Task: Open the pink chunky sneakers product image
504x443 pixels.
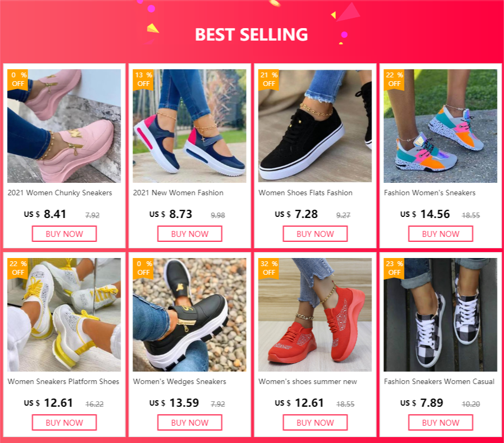Action: tap(64, 126)
